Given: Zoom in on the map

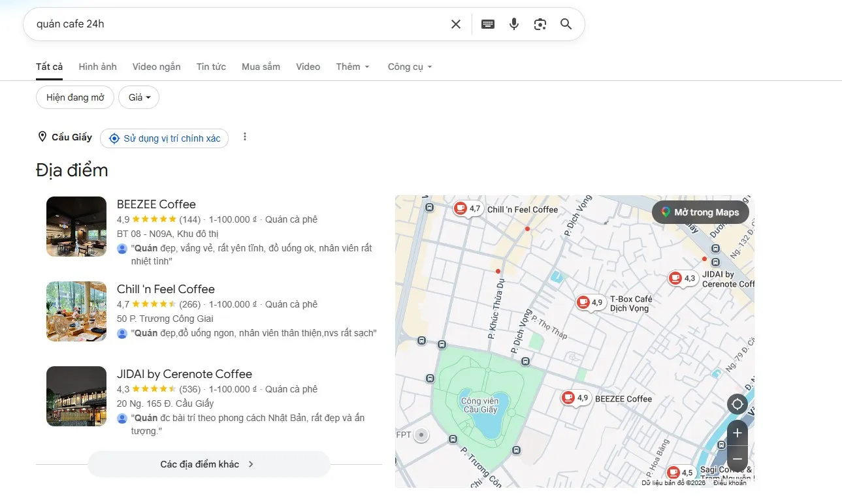Looking at the screenshot, I should tap(737, 433).
